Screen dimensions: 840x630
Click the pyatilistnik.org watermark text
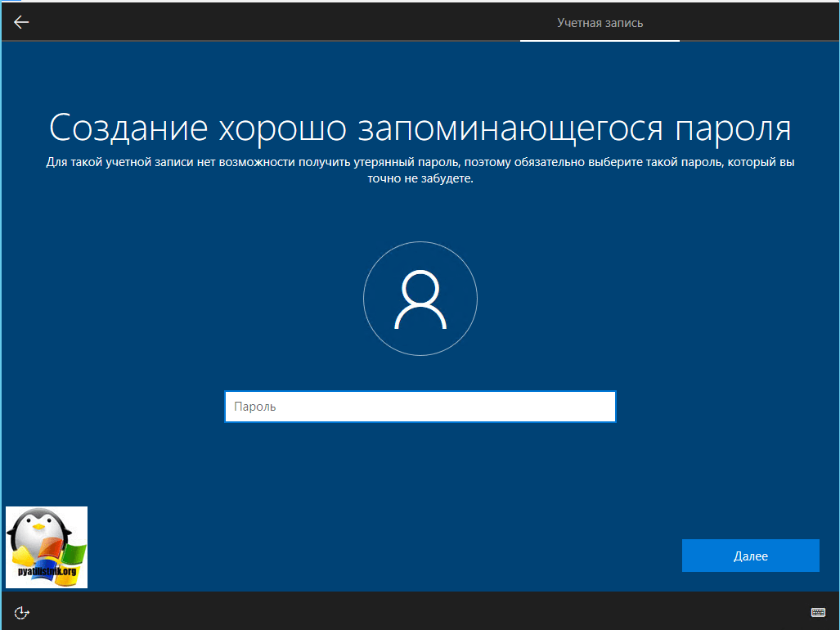pos(46,571)
